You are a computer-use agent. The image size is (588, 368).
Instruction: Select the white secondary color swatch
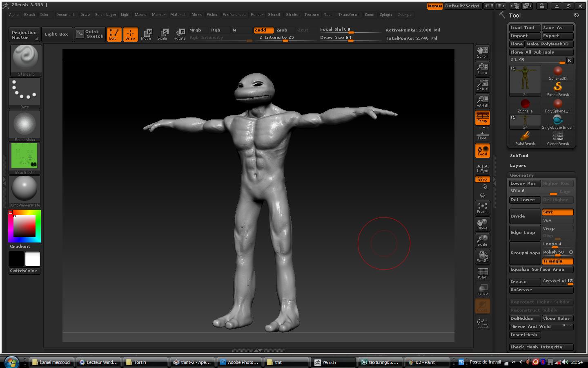click(x=33, y=259)
